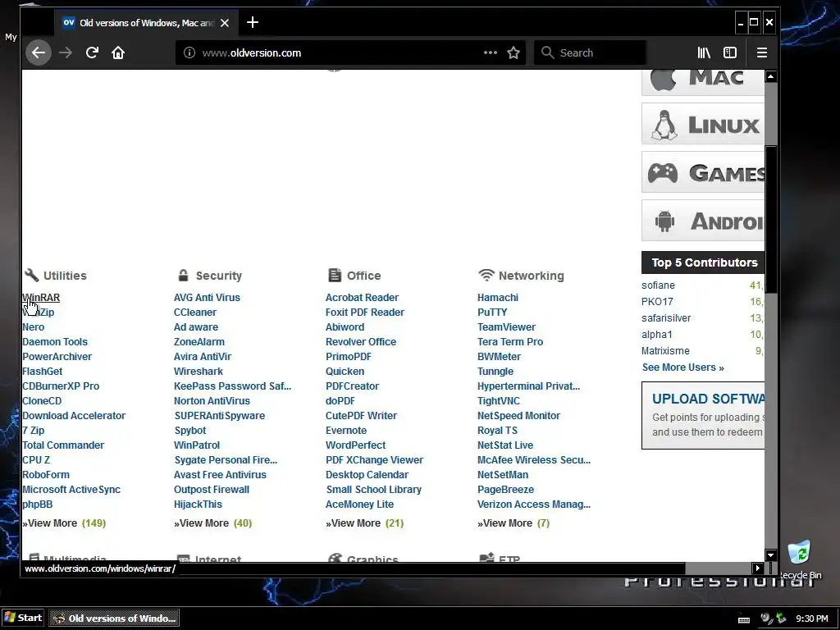
Task: View more Office (21)
Action: (x=365, y=523)
